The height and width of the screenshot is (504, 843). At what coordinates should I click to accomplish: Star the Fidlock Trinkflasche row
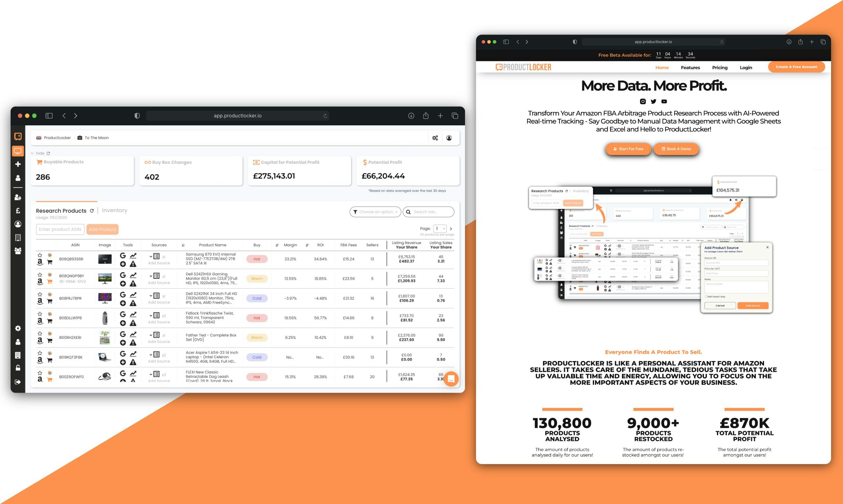pos(40,314)
